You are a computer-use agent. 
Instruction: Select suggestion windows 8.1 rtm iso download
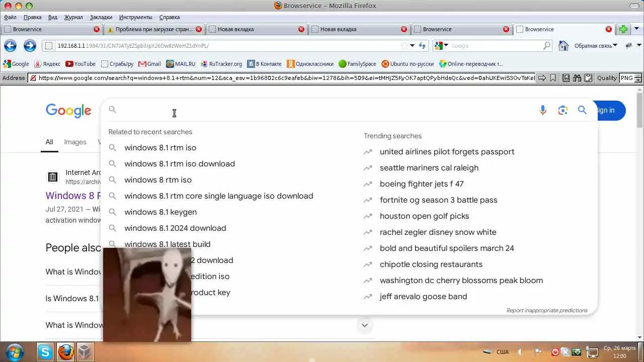click(x=180, y=164)
